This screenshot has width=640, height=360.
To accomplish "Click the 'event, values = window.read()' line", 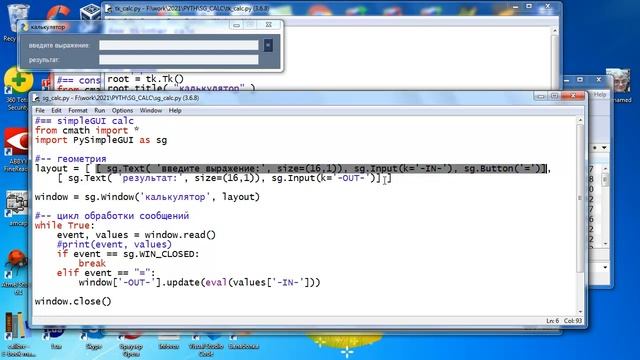I will pyautogui.click(x=136, y=235).
